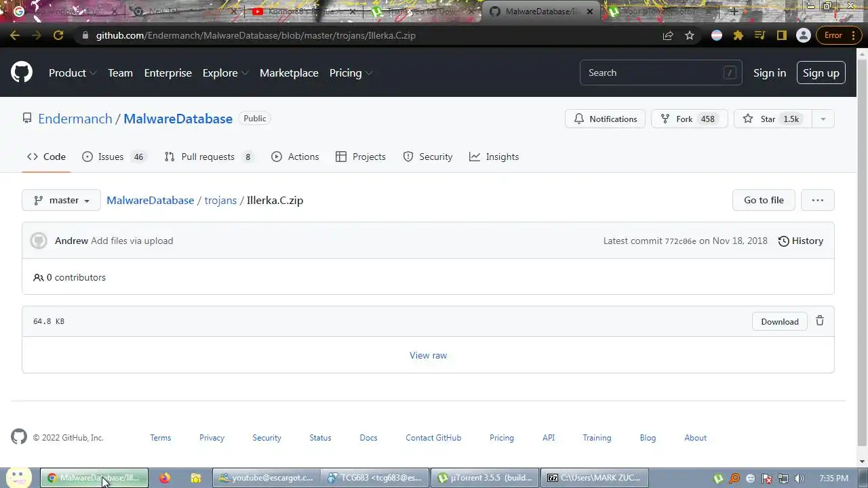The width and height of the screenshot is (868, 488).
Task: Open the Security tab
Action: (428, 157)
